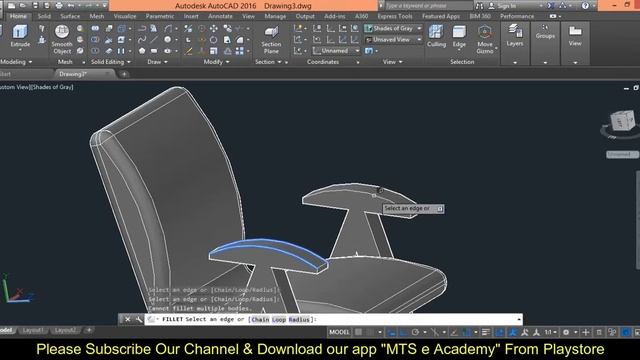Open the Express Tools ribbon tab

point(395,16)
